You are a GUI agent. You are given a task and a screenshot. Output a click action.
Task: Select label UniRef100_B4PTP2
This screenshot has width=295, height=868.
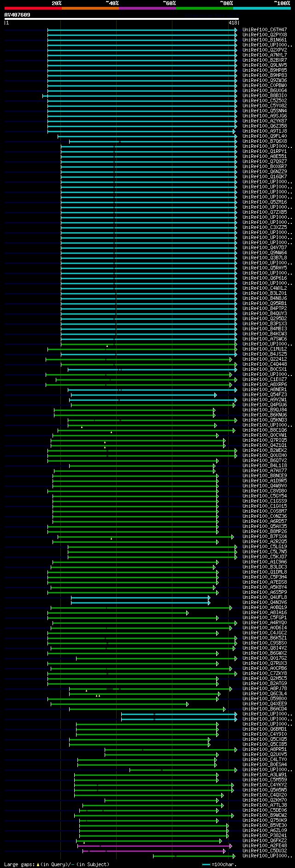(265, 308)
